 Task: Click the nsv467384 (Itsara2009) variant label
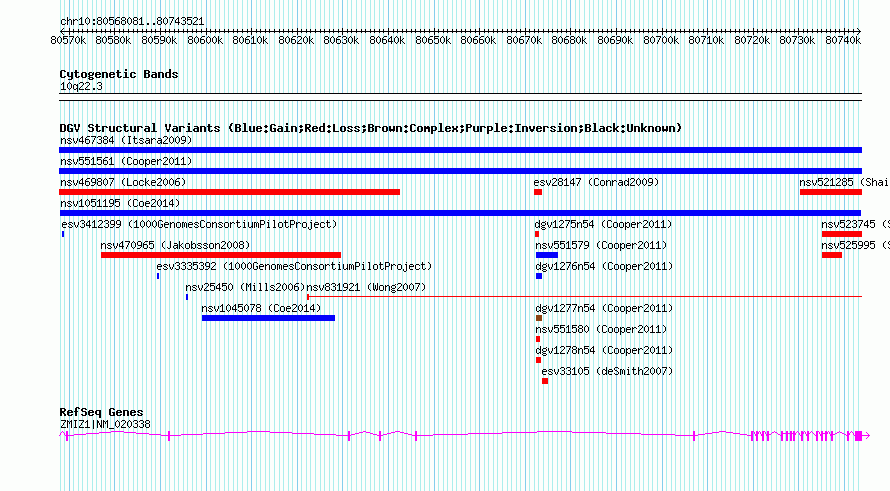[126, 140]
